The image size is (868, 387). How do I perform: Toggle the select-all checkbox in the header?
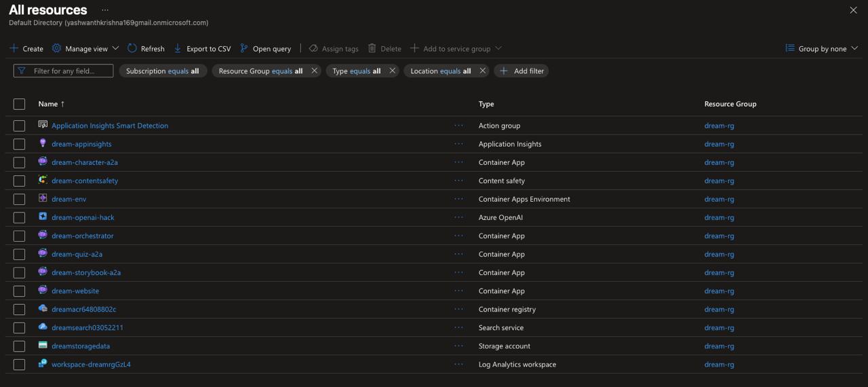[x=19, y=104]
